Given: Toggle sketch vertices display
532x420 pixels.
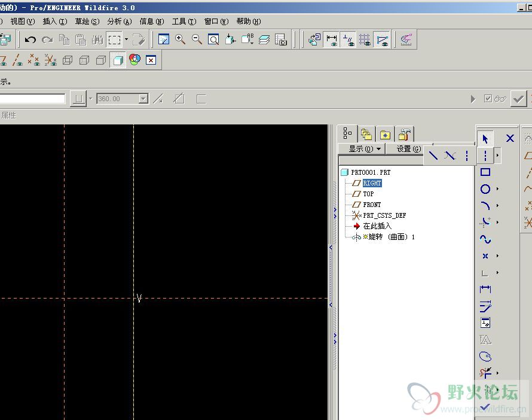Looking at the screenshot, I should pos(382,39).
